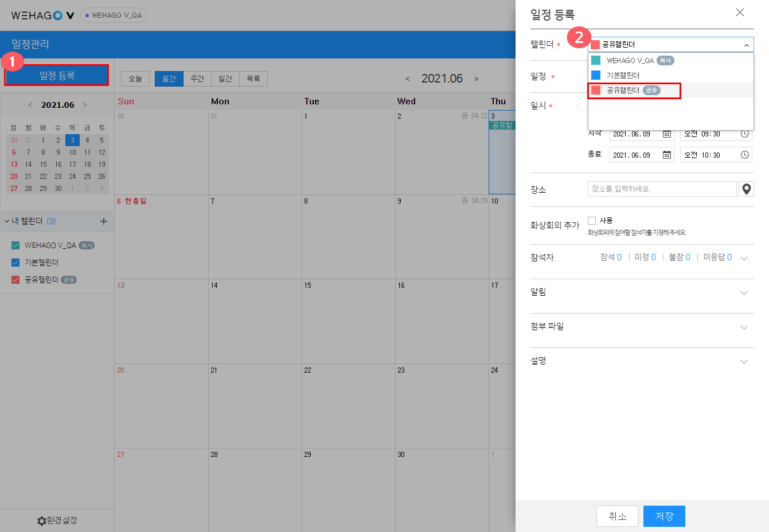The height and width of the screenshot is (532, 769).
Task: Click the end time clock icon
Action: 744,155
